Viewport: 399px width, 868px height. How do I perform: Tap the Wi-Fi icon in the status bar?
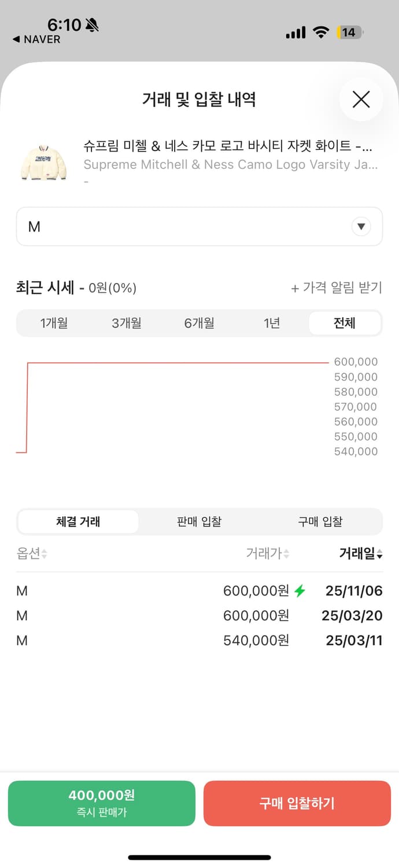(x=322, y=32)
